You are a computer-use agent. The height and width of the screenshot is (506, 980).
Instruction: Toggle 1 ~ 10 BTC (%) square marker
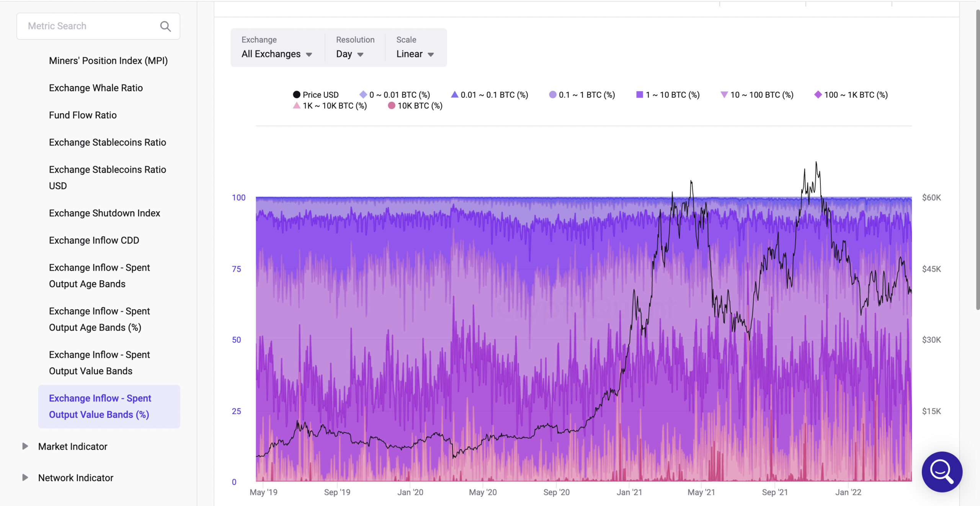pyautogui.click(x=639, y=95)
